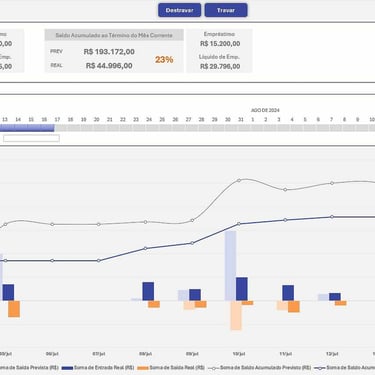The height and width of the screenshot is (375, 375).
Task: Click the orange Saída Real bar at 11/jul
Action: 294,306
